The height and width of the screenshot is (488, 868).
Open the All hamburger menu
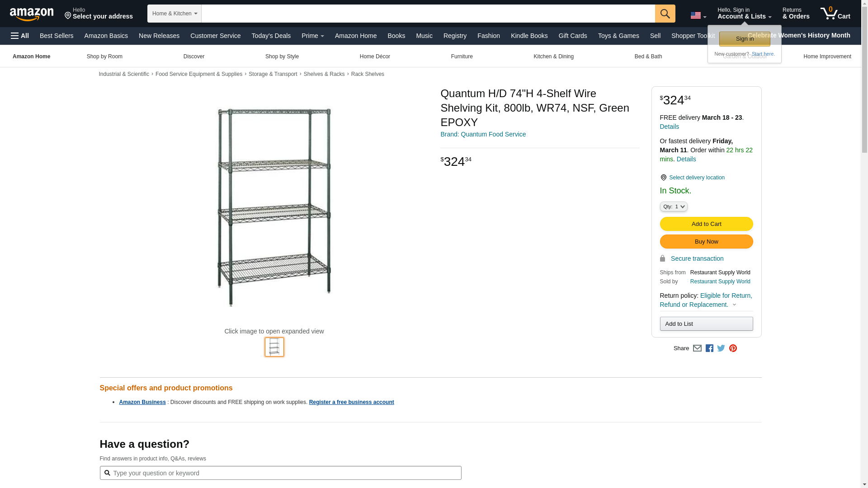pyautogui.click(x=20, y=36)
